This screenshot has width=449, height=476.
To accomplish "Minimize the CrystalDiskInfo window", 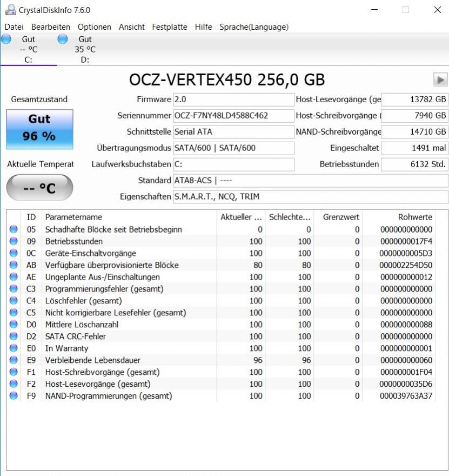I will (x=374, y=10).
